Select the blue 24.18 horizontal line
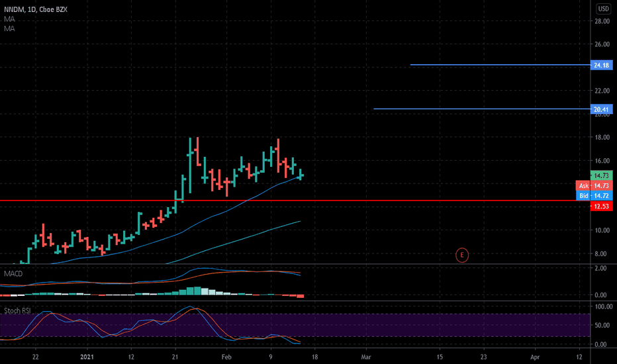Image resolution: width=617 pixels, height=364 pixels. [x=500, y=65]
